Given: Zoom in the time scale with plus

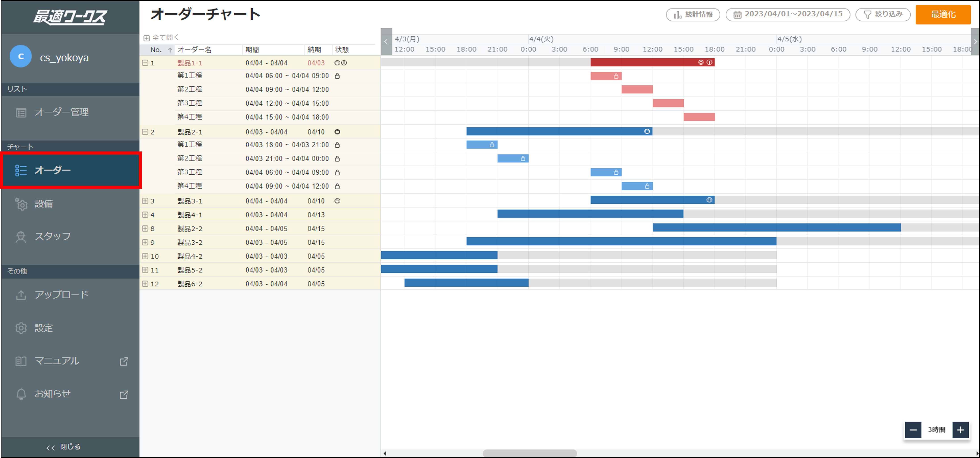Looking at the screenshot, I should point(961,430).
